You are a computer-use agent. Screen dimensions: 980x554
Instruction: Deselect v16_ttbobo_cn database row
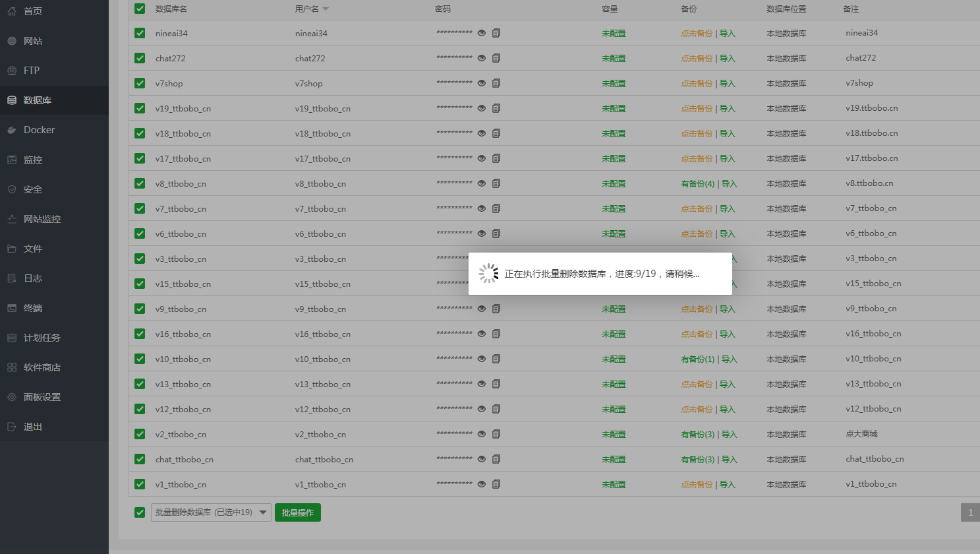click(140, 334)
